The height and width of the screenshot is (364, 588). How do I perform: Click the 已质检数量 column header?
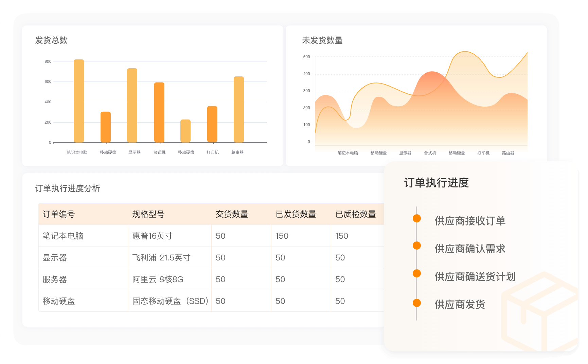click(356, 214)
